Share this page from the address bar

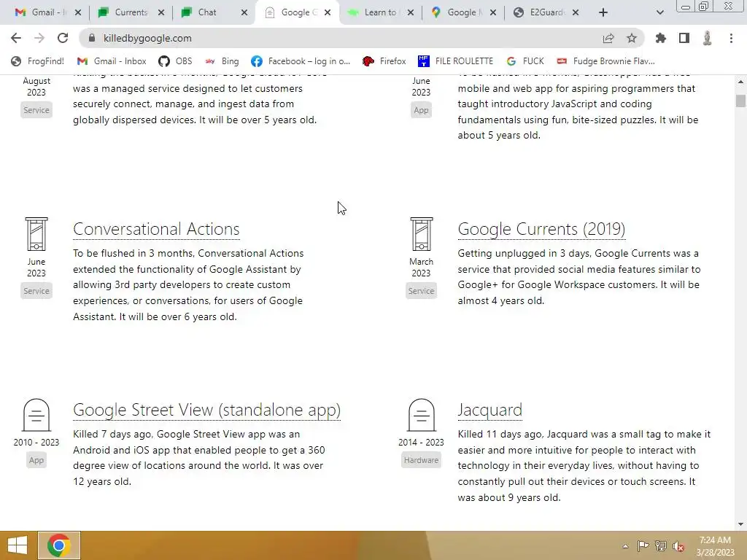pos(608,38)
